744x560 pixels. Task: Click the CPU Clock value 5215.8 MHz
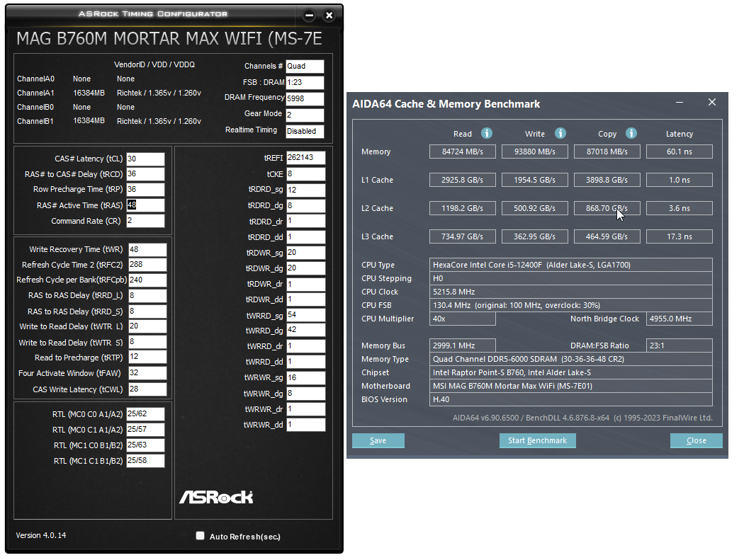(571, 292)
